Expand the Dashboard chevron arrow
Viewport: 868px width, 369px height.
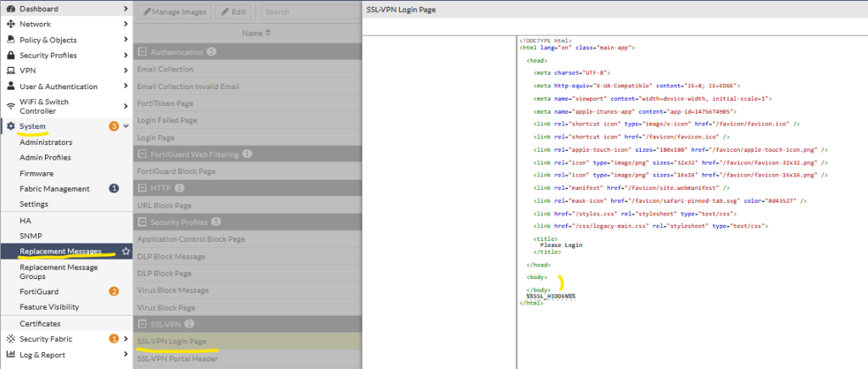126,8
